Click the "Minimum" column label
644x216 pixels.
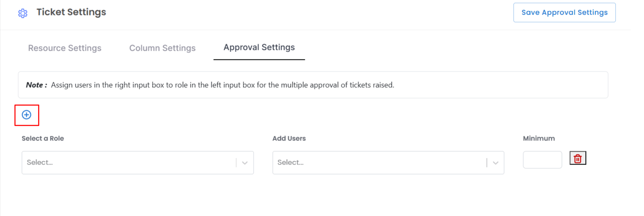[x=539, y=138]
